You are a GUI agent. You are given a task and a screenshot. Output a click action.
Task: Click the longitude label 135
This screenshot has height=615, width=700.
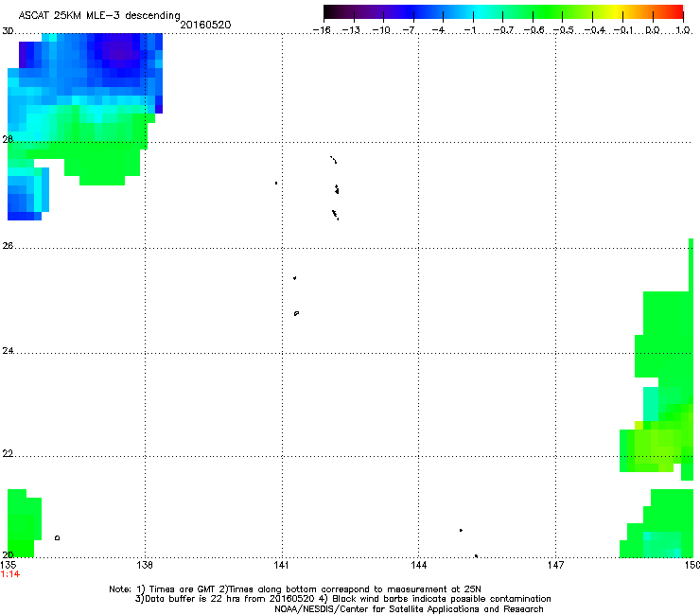[x=8, y=565]
